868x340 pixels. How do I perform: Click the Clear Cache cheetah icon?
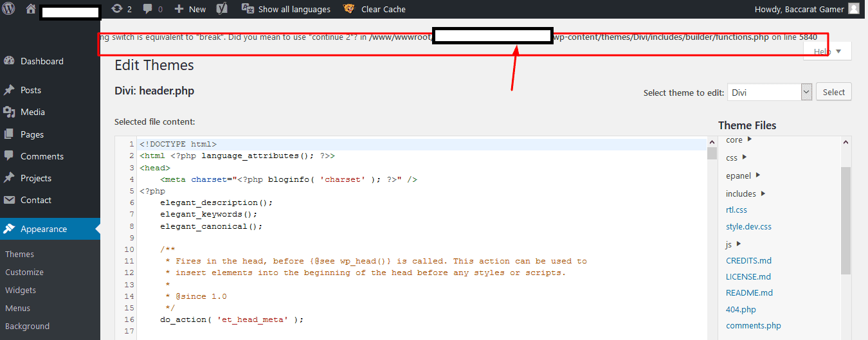tap(349, 9)
